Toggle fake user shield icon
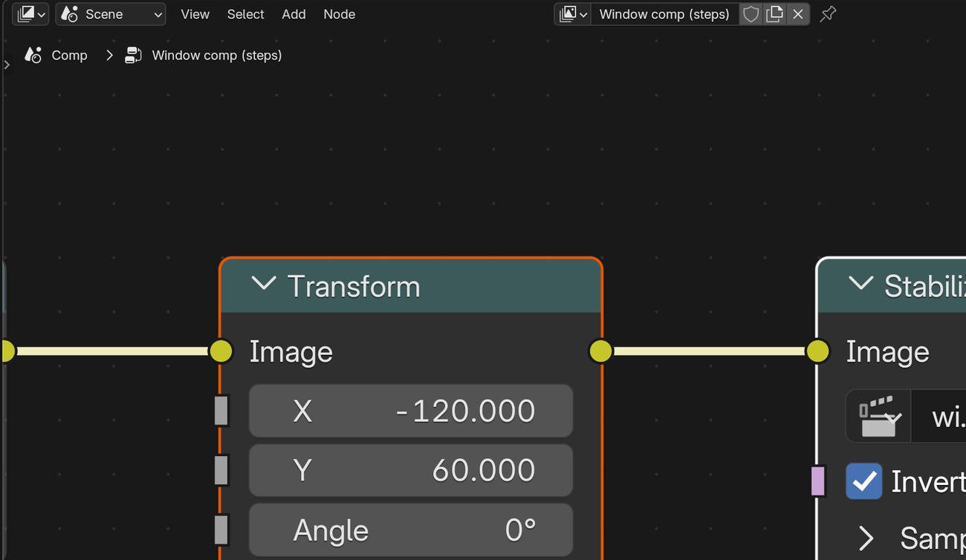Viewport: 966px width, 560px height. pyautogui.click(x=751, y=14)
